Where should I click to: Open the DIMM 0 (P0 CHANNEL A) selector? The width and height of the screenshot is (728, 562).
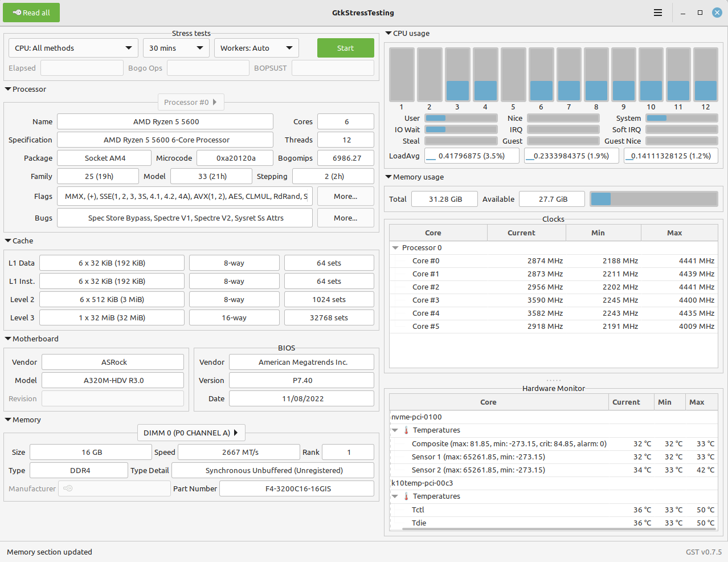coord(191,433)
